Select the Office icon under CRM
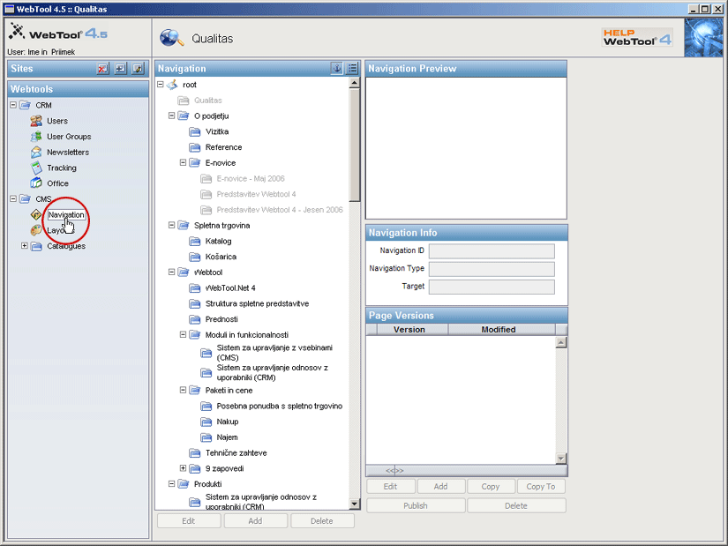 point(36,183)
